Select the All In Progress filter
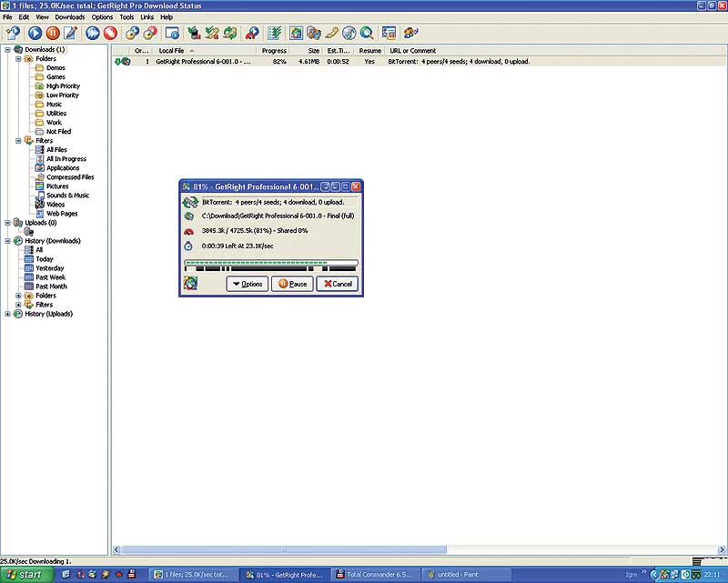Viewport: 728px width, 583px height. [66, 159]
